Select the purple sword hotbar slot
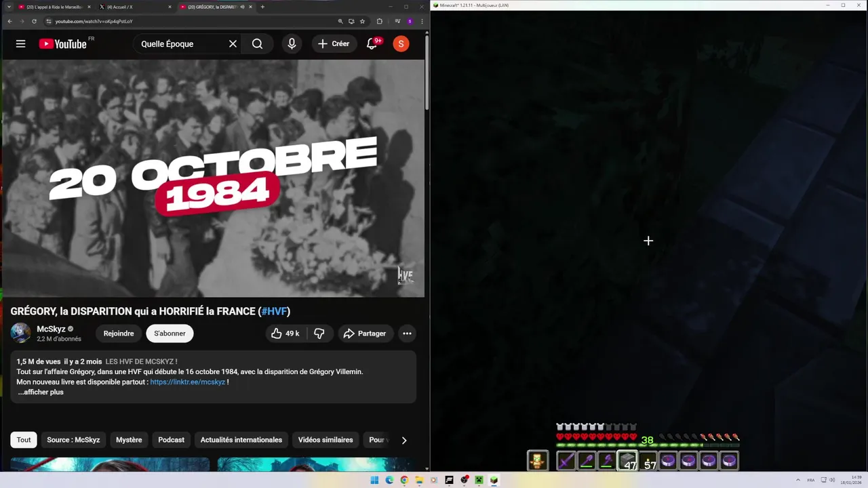The height and width of the screenshot is (488, 868). 566,461
